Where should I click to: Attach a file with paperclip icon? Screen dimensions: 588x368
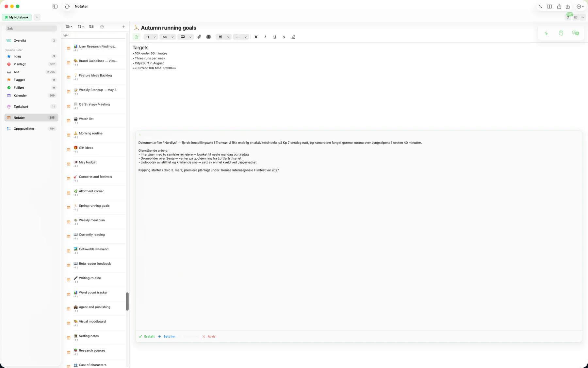click(x=199, y=37)
